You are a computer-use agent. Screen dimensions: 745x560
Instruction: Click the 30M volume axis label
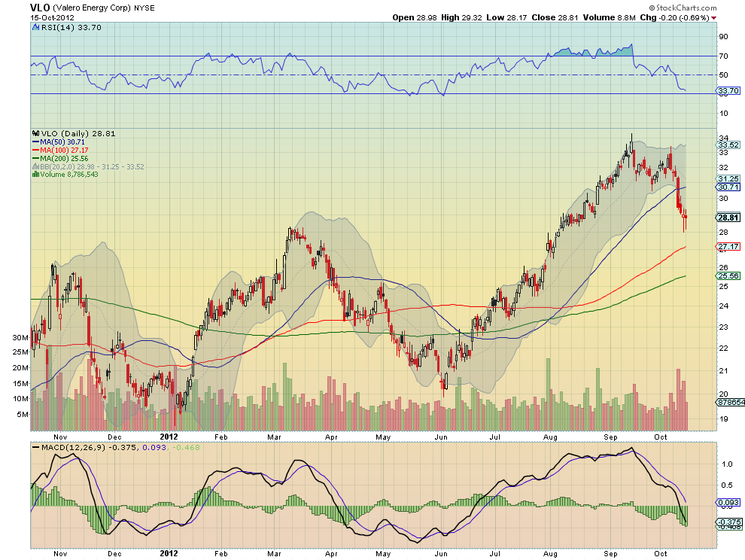click(20, 337)
